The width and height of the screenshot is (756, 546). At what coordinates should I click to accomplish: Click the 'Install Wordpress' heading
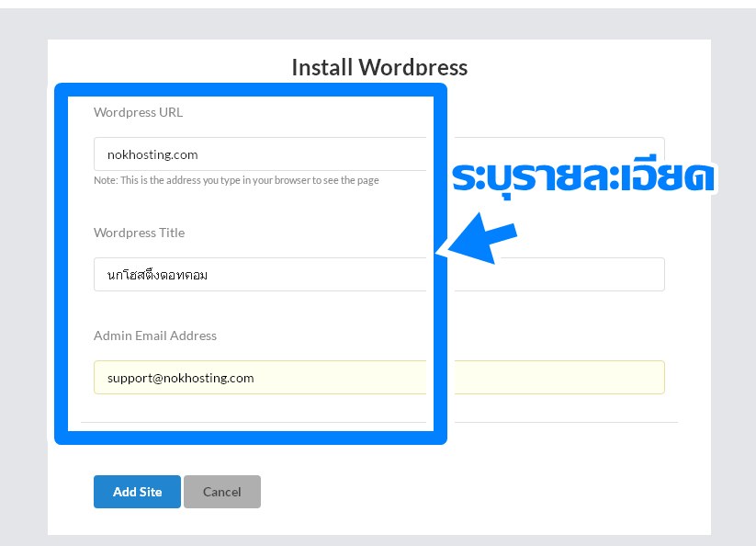(x=379, y=67)
